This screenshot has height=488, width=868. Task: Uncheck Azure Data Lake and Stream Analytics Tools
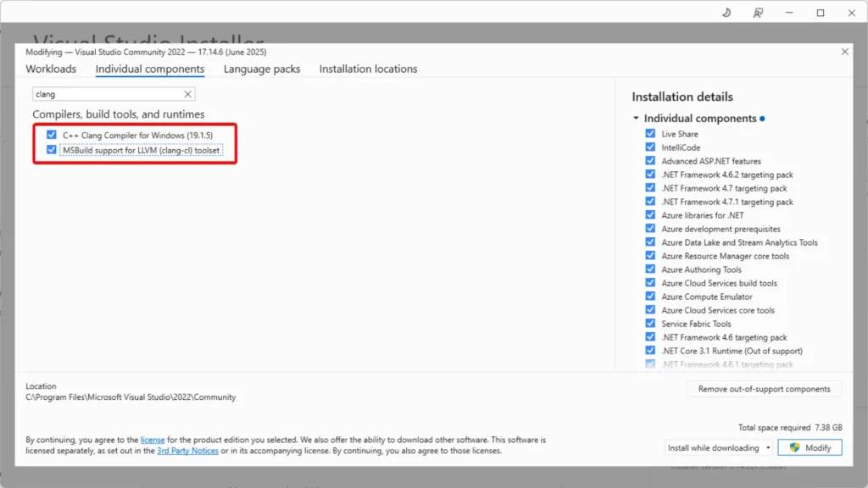pyautogui.click(x=650, y=241)
